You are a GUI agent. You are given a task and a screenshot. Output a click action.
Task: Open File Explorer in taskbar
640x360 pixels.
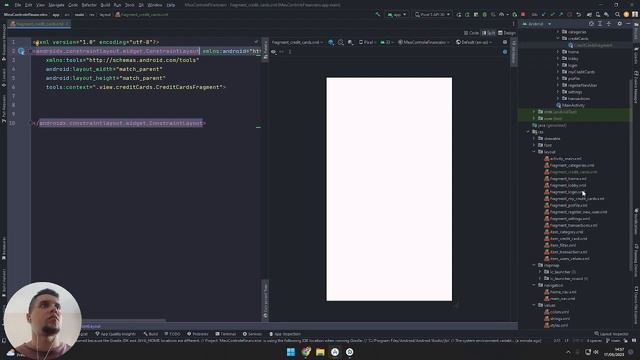click(x=320, y=352)
